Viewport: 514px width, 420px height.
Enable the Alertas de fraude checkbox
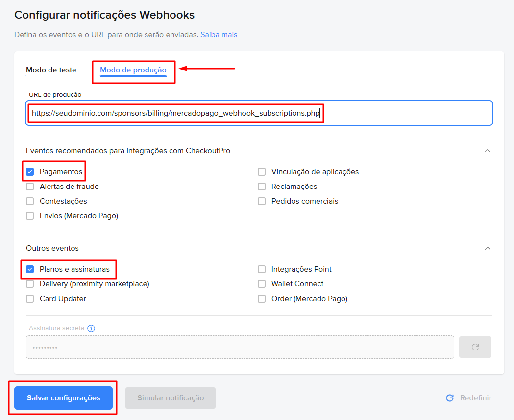pos(30,187)
